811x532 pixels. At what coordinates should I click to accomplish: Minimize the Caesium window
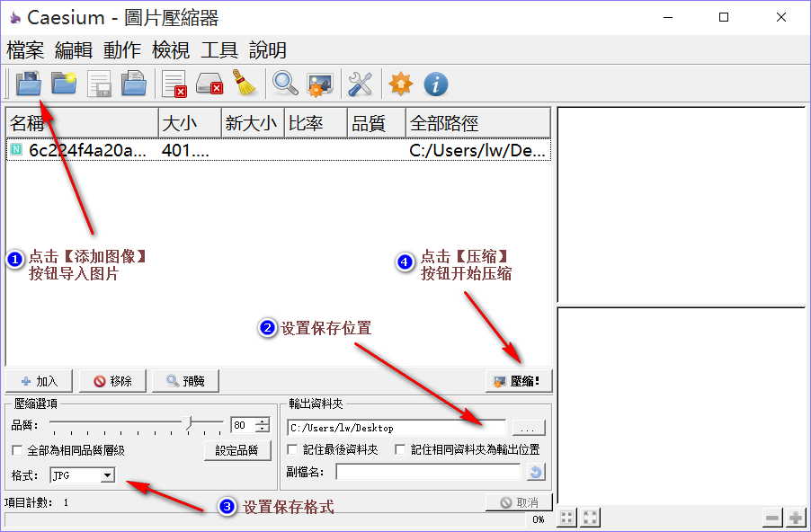coord(668,17)
